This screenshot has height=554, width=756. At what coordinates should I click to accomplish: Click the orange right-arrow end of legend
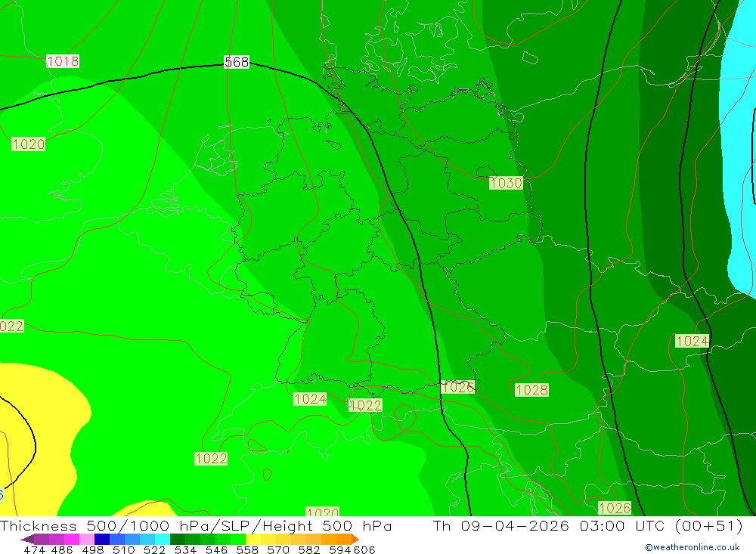point(355,539)
